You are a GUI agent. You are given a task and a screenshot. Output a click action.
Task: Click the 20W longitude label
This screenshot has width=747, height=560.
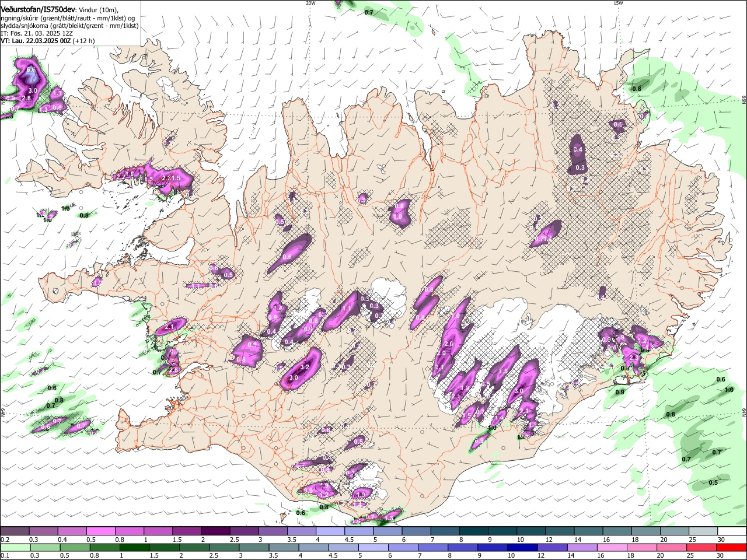tap(310, 3)
